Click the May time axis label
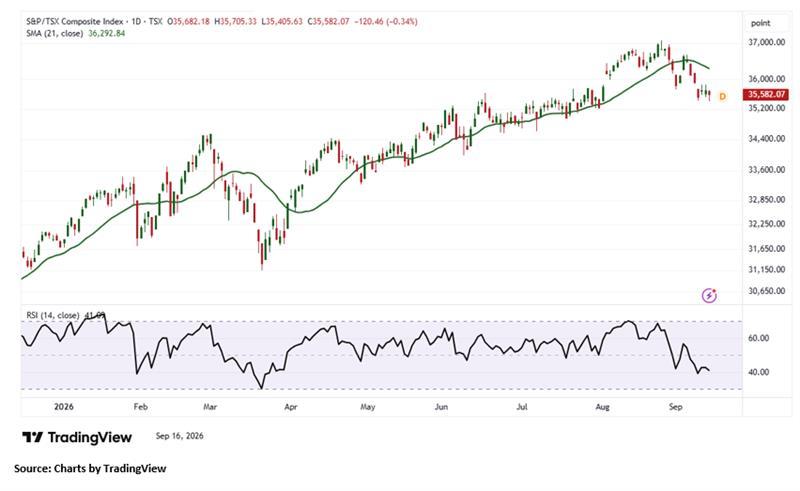The height and width of the screenshot is (491, 800). [x=368, y=407]
